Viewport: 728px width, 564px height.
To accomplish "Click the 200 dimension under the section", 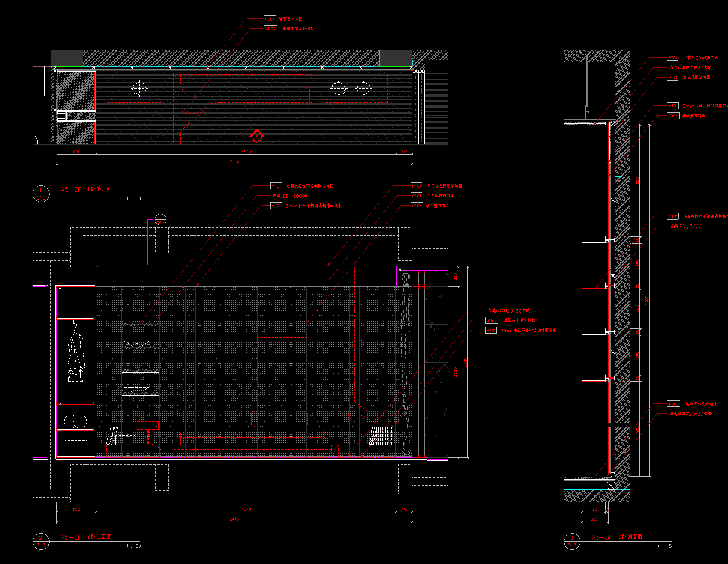I will coord(595,519).
